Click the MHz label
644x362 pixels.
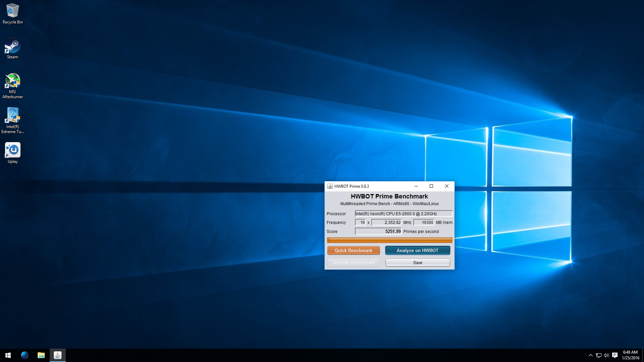point(407,223)
